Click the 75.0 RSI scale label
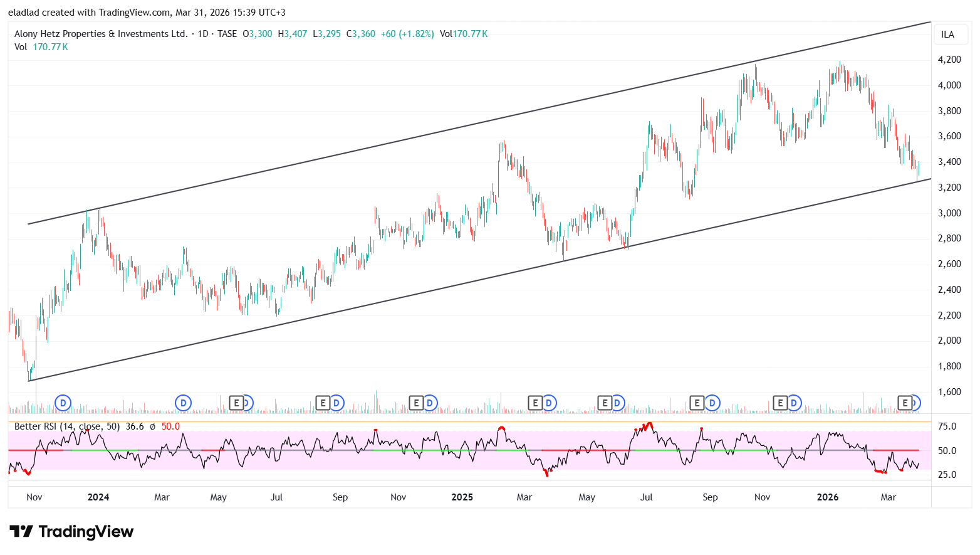The width and height of the screenshot is (980, 555). tap(947, 426)
